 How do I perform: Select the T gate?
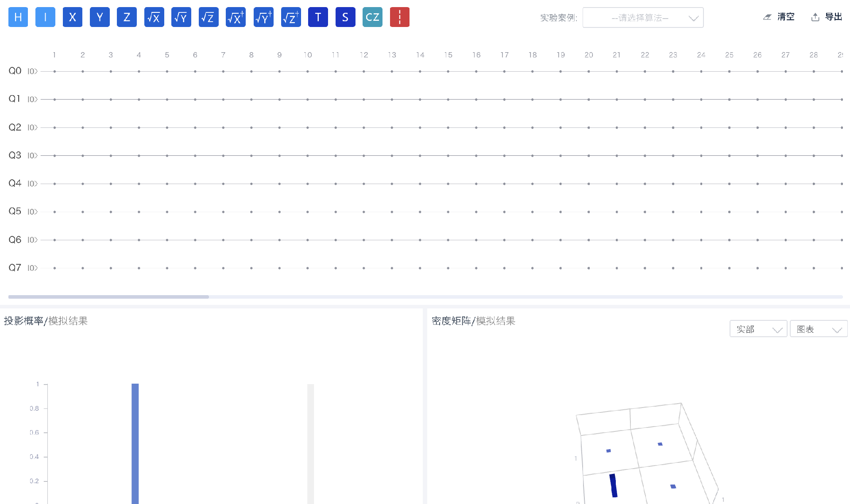click(x=318, y=17)
